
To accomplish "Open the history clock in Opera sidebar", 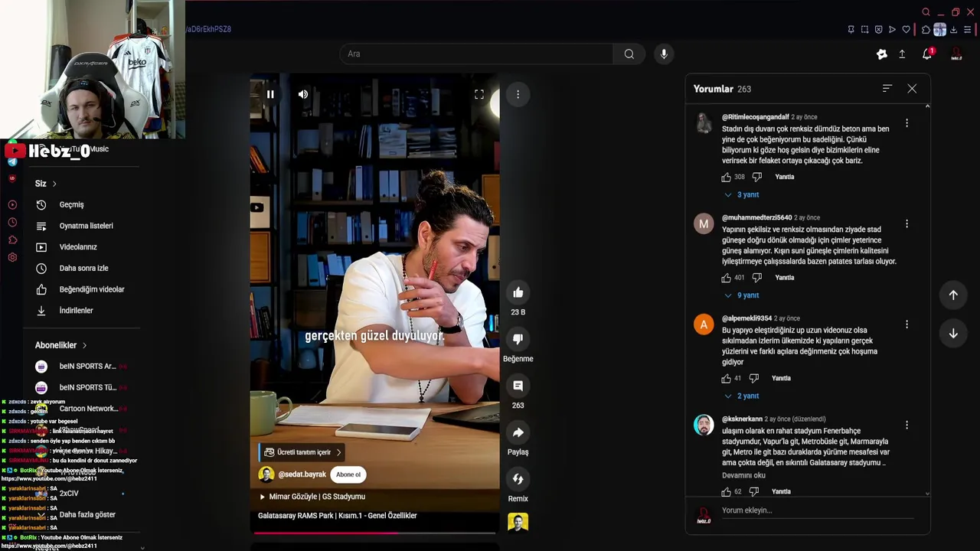I will (x=12, y=223).
